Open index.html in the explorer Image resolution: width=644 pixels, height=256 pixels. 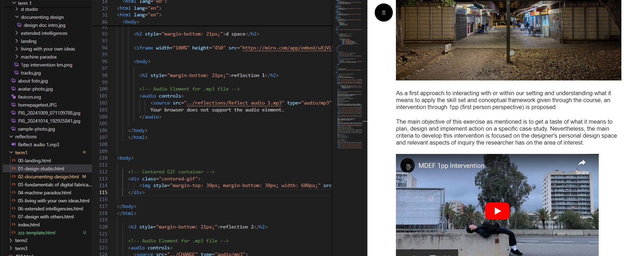[29, 225]
